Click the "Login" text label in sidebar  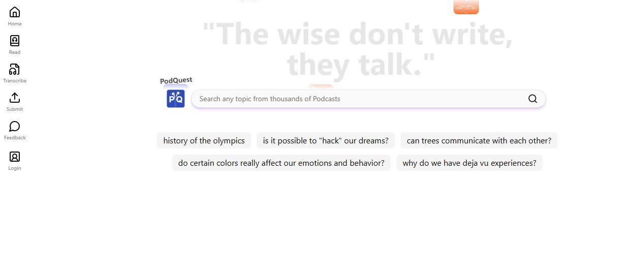15,168
